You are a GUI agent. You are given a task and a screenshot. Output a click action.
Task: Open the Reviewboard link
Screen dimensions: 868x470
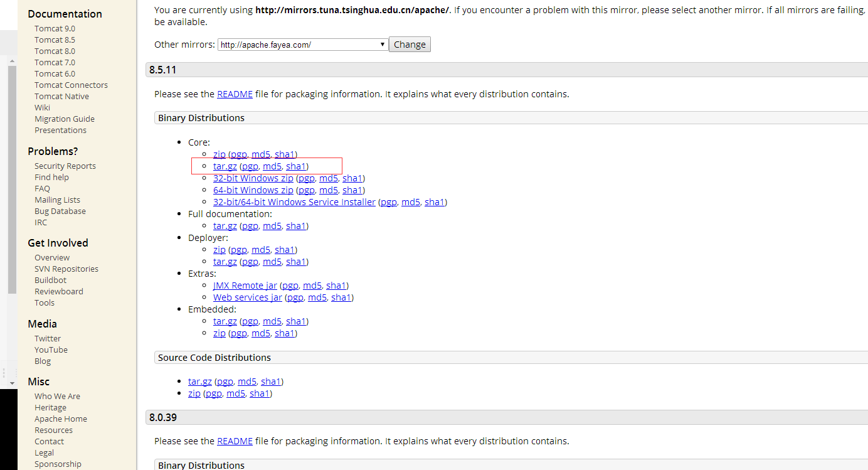pyautogui.click(x=59, y=292)
